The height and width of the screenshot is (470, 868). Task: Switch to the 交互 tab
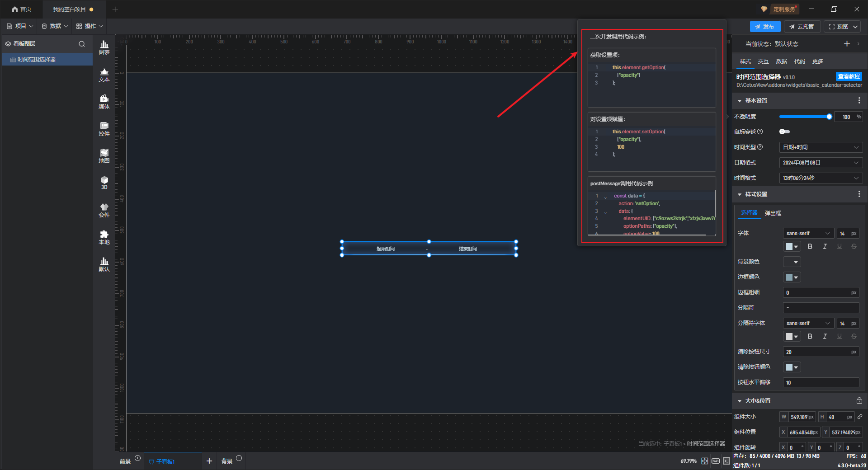tap(763, 61)
